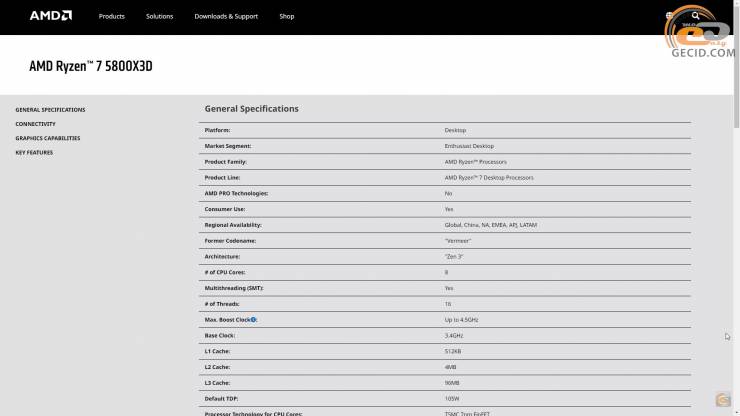Open the Products menu
This screenshot has height=416, width=740.
pyautogui.click(x=112, y=17)
